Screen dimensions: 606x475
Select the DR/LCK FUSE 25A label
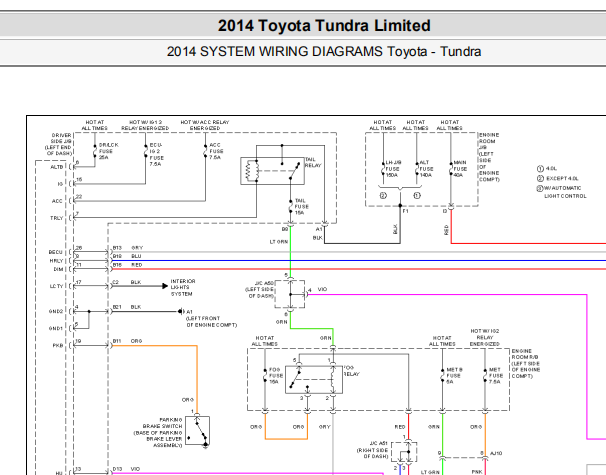[x=108, y=151]
